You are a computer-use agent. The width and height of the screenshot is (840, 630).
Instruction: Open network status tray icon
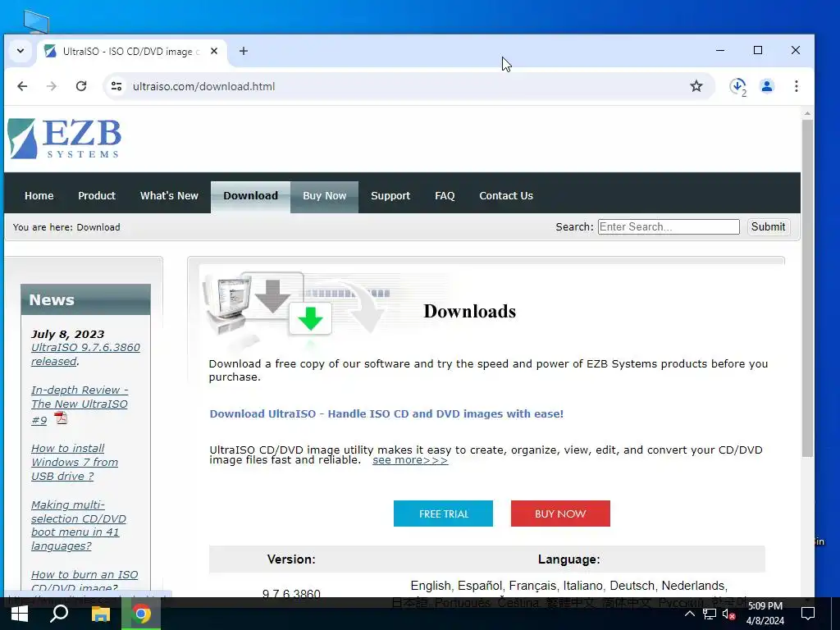[x=710, y=614]
